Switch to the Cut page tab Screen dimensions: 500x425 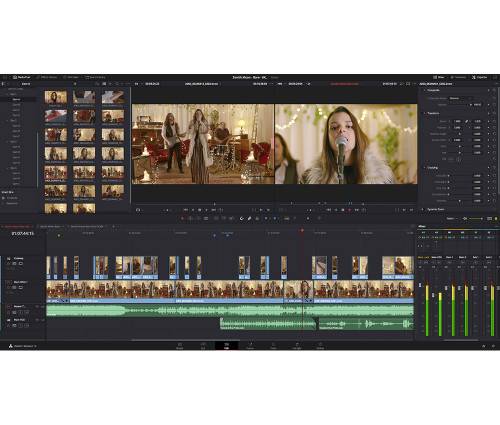[x=203, y=346]
